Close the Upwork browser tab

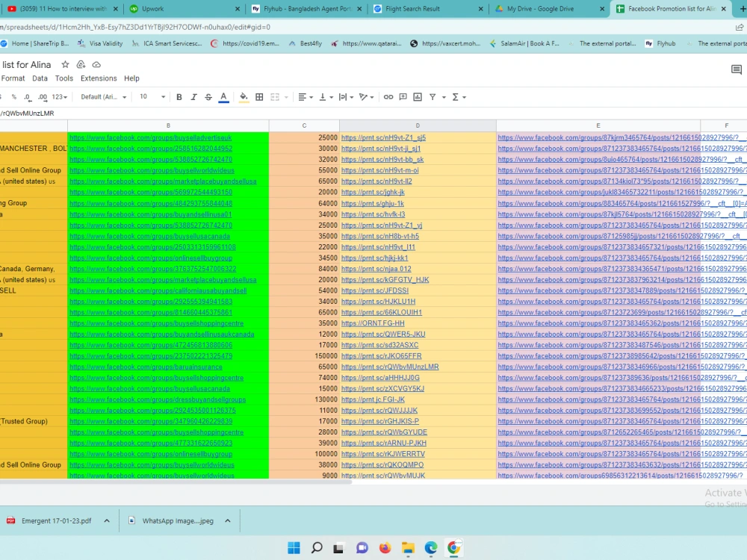pos(238,8)
